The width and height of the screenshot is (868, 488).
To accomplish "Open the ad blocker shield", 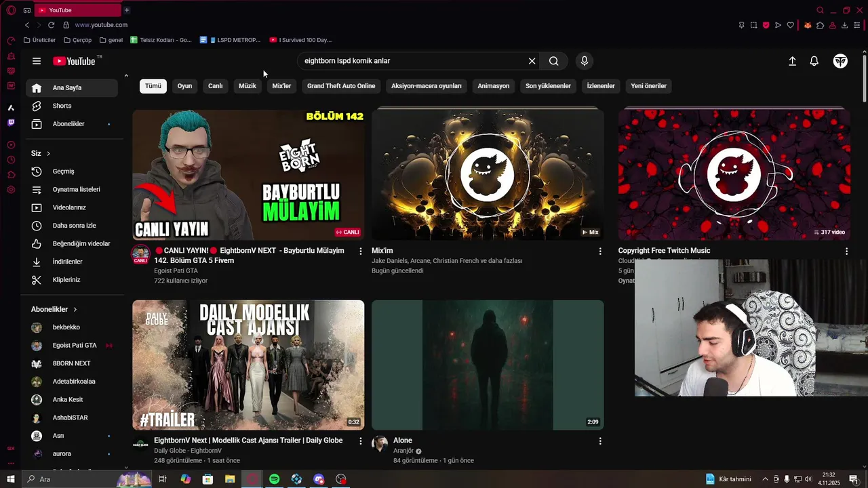I will (766, 25).
